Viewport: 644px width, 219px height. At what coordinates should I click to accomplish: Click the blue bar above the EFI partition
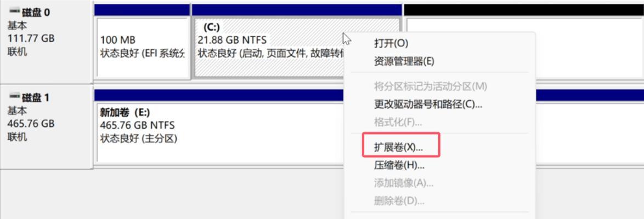(142, 10)
